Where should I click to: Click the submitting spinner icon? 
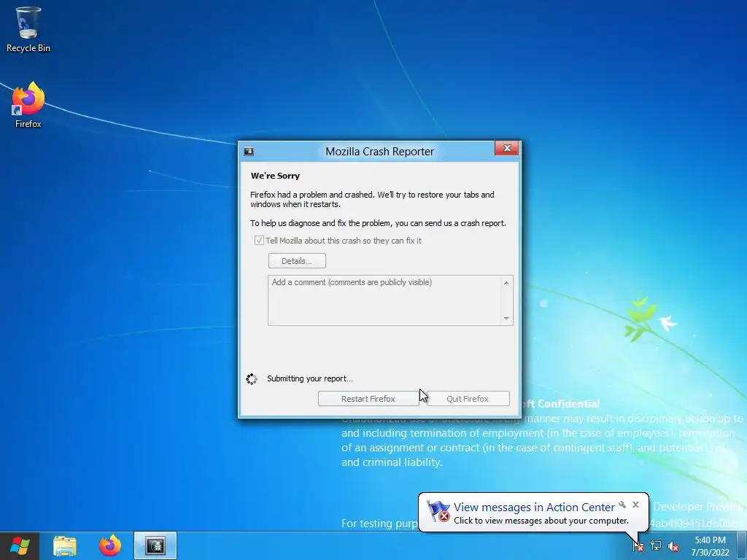[252, 378]
